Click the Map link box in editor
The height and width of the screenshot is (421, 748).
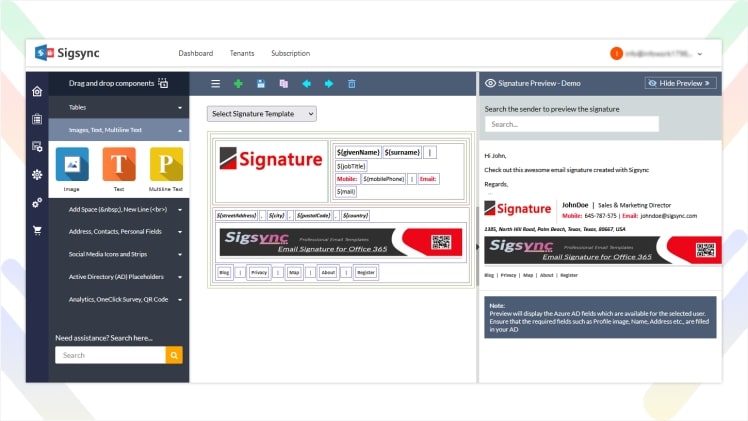pos(294,272)
